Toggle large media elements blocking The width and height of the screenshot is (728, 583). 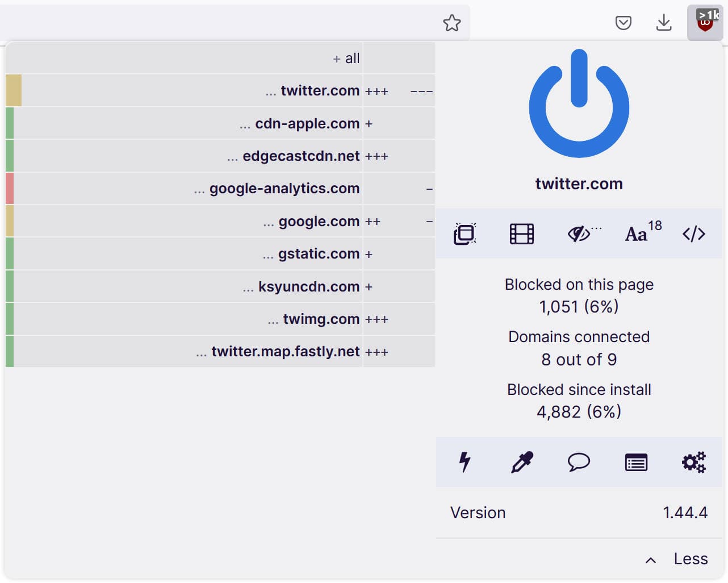521,234
